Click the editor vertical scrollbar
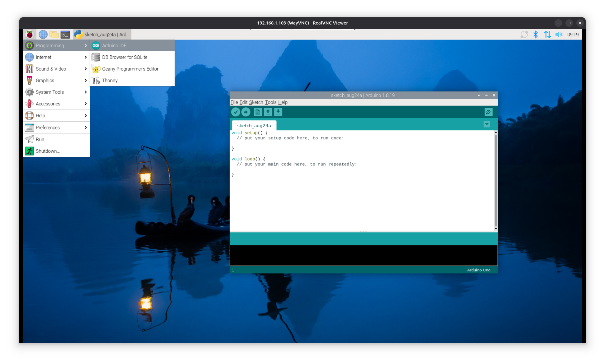The width and height of the screenshot is (605, 364). tap(496, 180)
